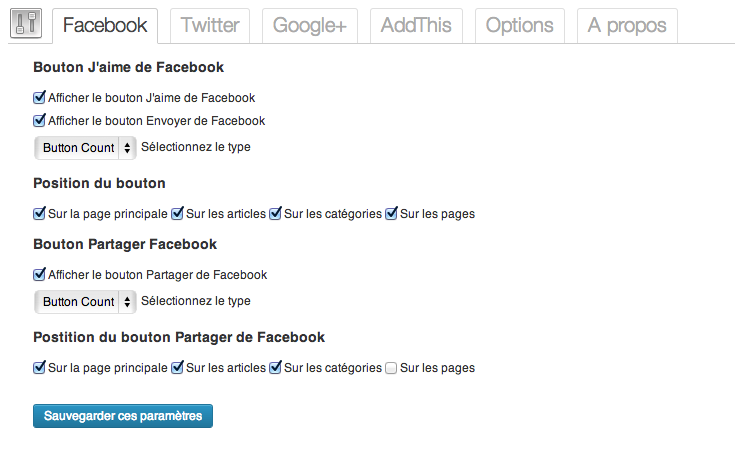Image resolution: width=735 pixels, height=475 pixels.
Task: Uncheck Afficher le bouton J'aime de Facebook
Action: tap(40, 98)
